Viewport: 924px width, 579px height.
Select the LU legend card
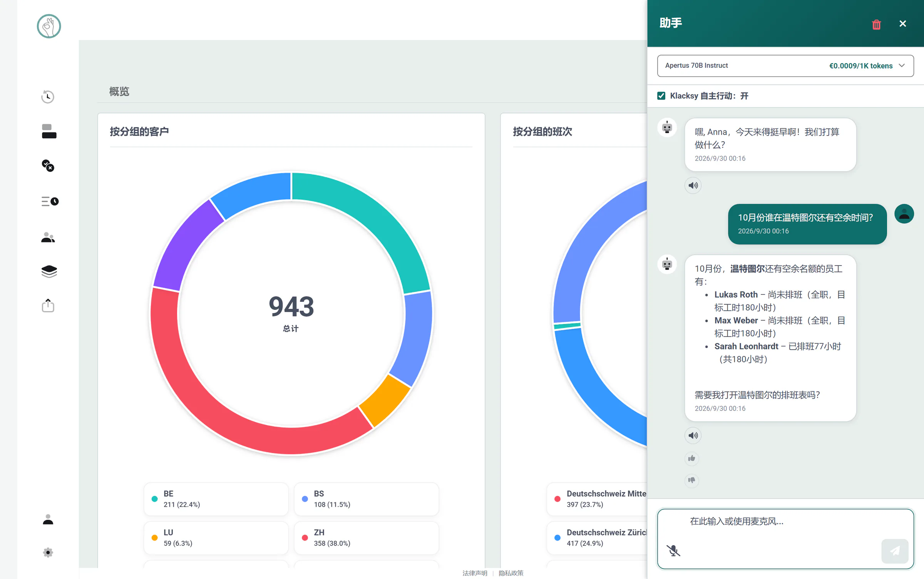(x=216, y=538)
